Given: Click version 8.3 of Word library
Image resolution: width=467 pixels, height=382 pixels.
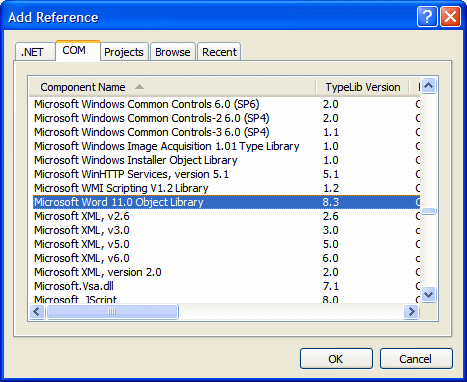Looking at the screenshot, I should tap(331, 202).
